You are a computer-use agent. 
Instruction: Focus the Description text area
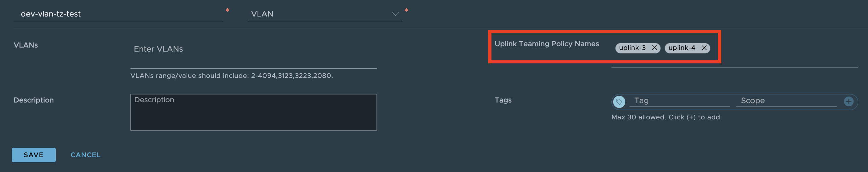click(254, 112)
